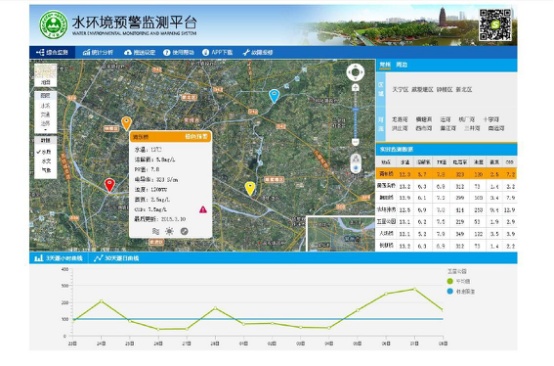Click the yellow map location pin
Screen dimensions: 554x366
250,189
